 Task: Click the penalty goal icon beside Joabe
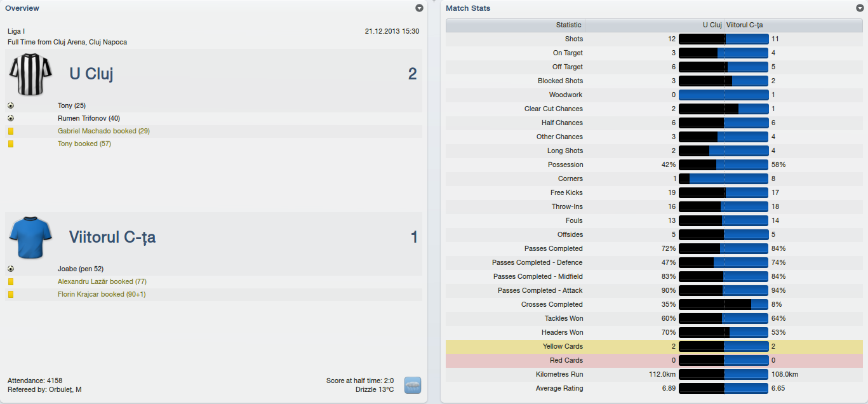point(11,269)
